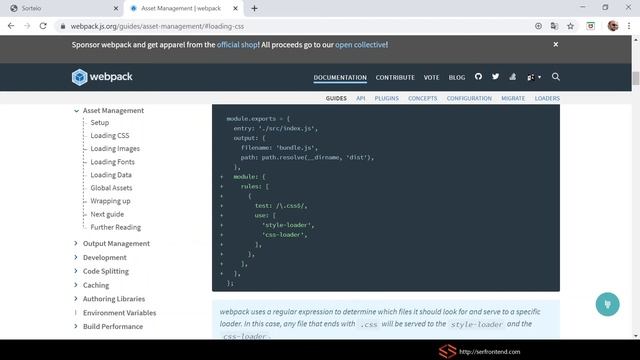Open the VOTE nav item
Image resolution: width=640 pixels, height=360 pixels.
pos(431,77)
